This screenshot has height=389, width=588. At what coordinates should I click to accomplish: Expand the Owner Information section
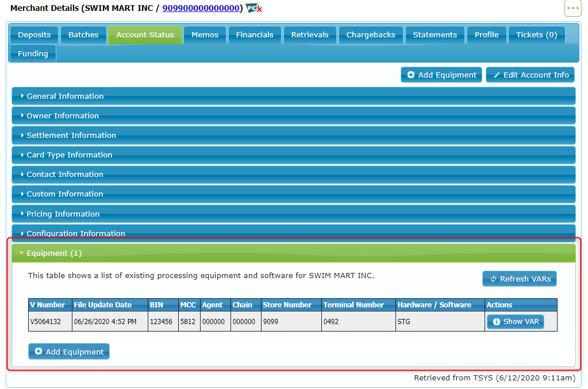pos(294,115)
